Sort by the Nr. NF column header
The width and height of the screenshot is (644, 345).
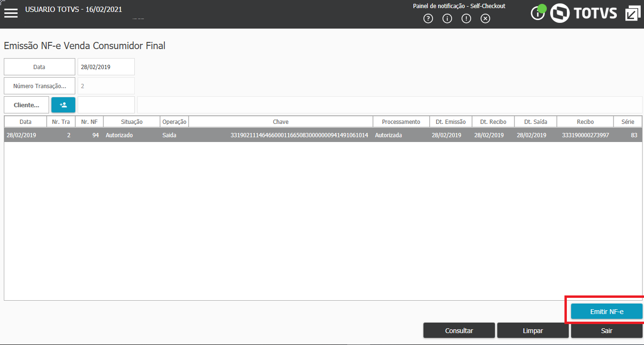(90, 122)
